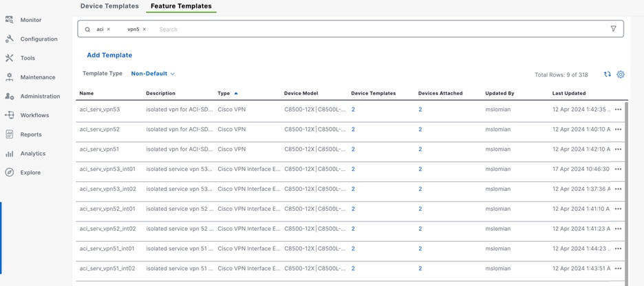The image size is (644, 286).
Task: Sort by Description column header
Action: (x=160, y=94)
